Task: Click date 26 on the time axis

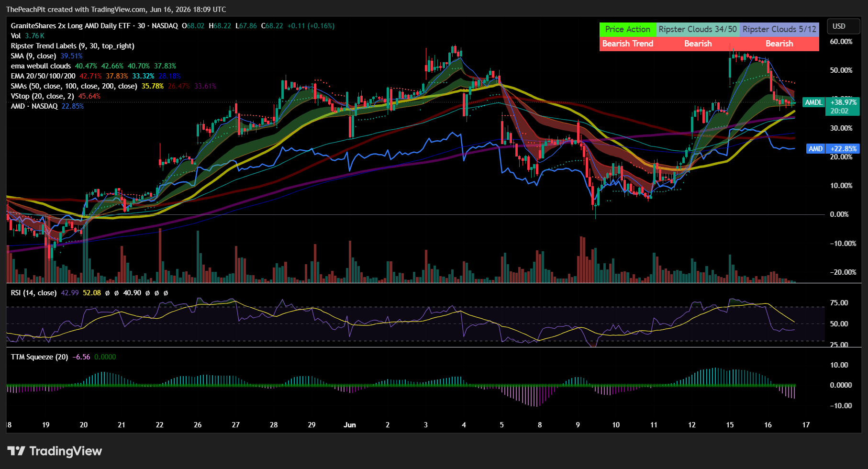Action: (198, 425)
